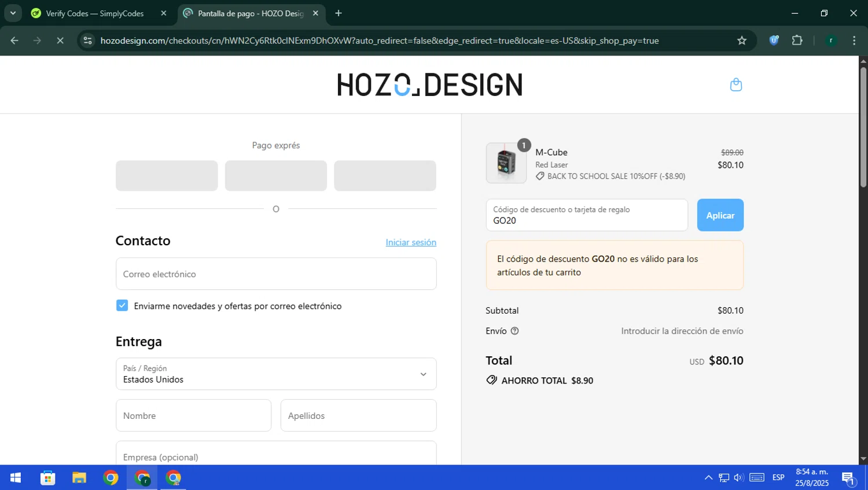This screenshot has width=868, height=490.
Task: Click the error message about GO20 code
Action: [615, 266]
